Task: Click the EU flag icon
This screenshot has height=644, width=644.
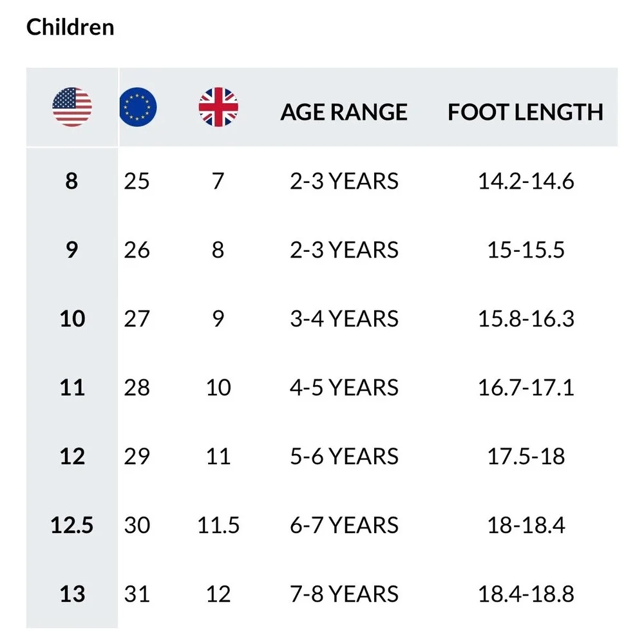Action: pyautogui.click(x=138, y=107)
